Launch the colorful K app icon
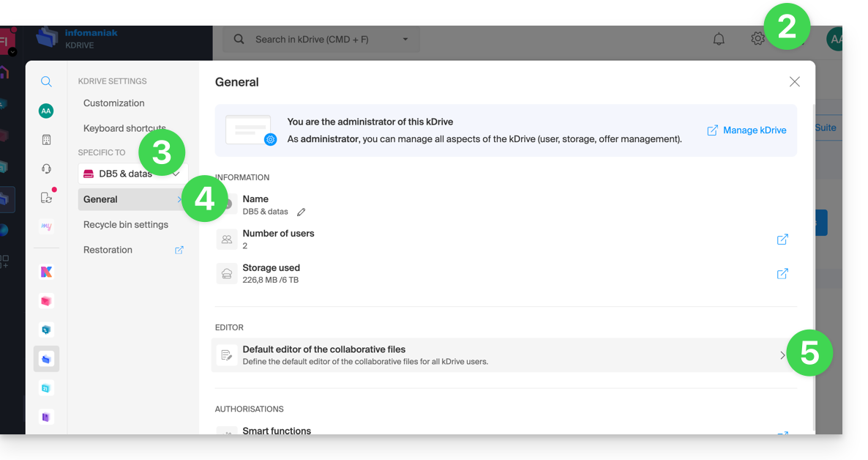This screenshot has height=460, width=868. tap(47, 272)
